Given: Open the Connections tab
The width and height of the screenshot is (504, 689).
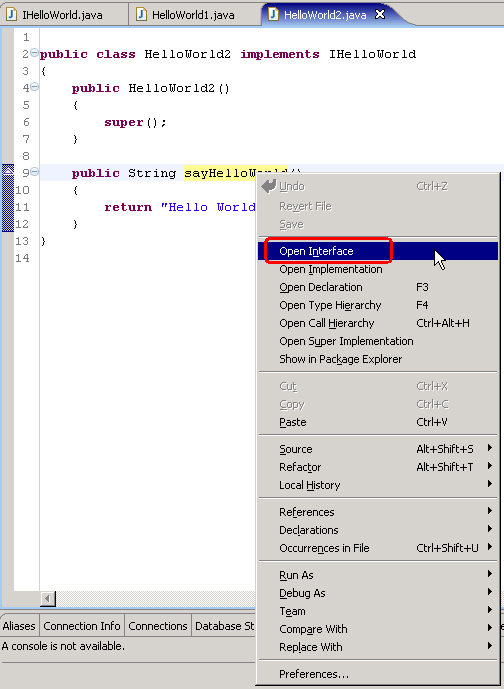Looking at the screenshot, I should (x=158, y=626).
